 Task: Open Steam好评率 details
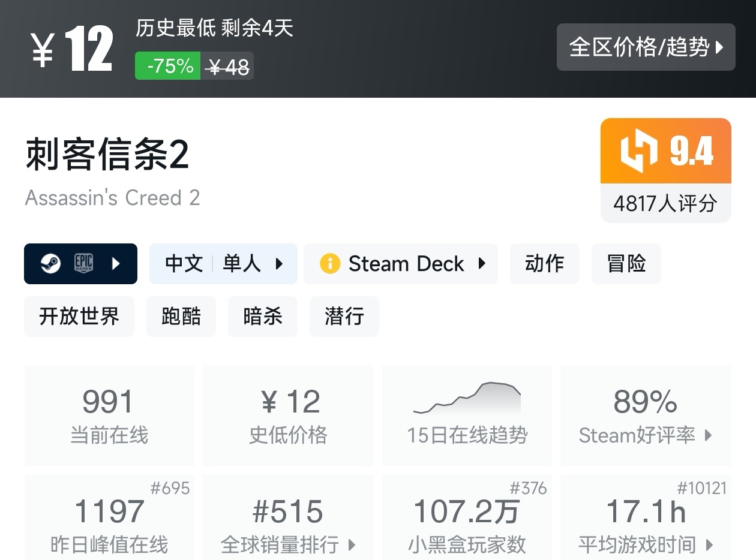point(646,436)
